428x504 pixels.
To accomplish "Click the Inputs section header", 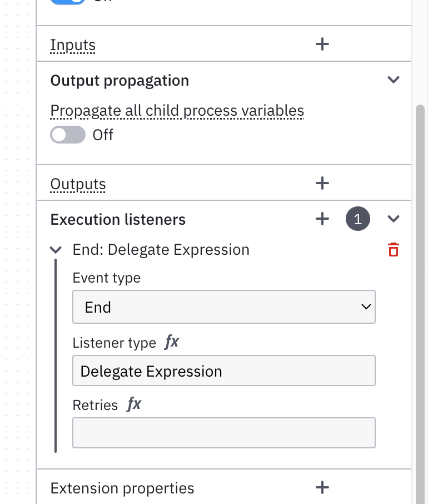I will tap(73, 45).
